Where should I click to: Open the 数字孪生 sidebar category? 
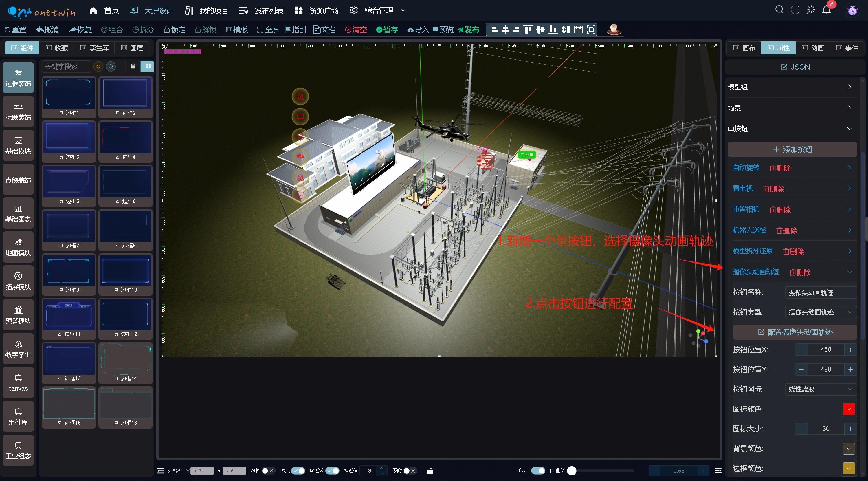pyautogui.click(x=18, y=349)
